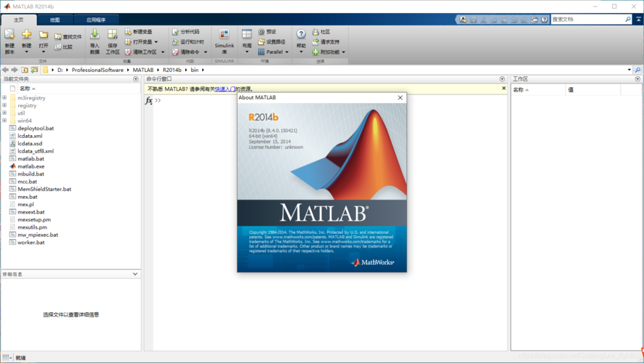
Task: Click the Save Workspace (保存工作区) icon
Action: 113,38
